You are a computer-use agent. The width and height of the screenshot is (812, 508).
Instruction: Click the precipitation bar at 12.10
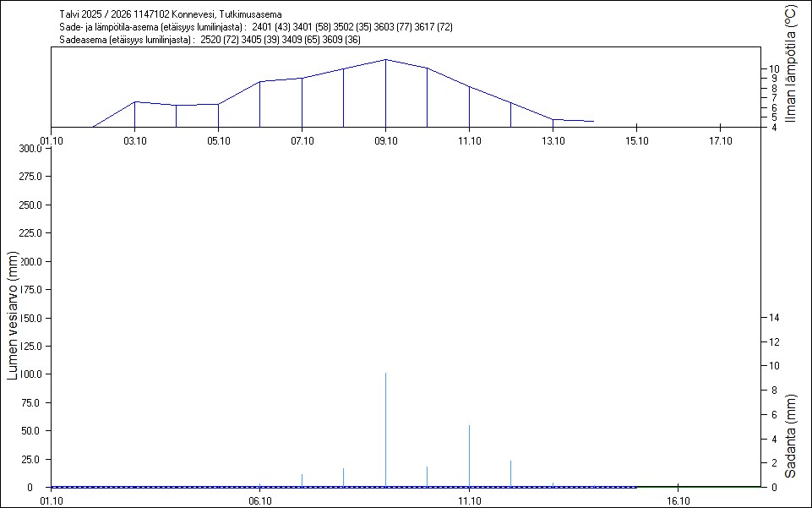pyautogui.click(x=510, y=473)
